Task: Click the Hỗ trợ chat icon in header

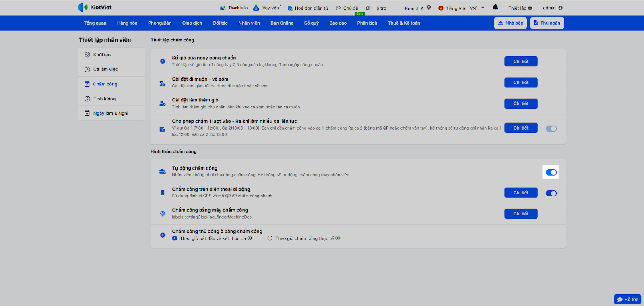Action: pyautogui.click(x=368, y=8)
